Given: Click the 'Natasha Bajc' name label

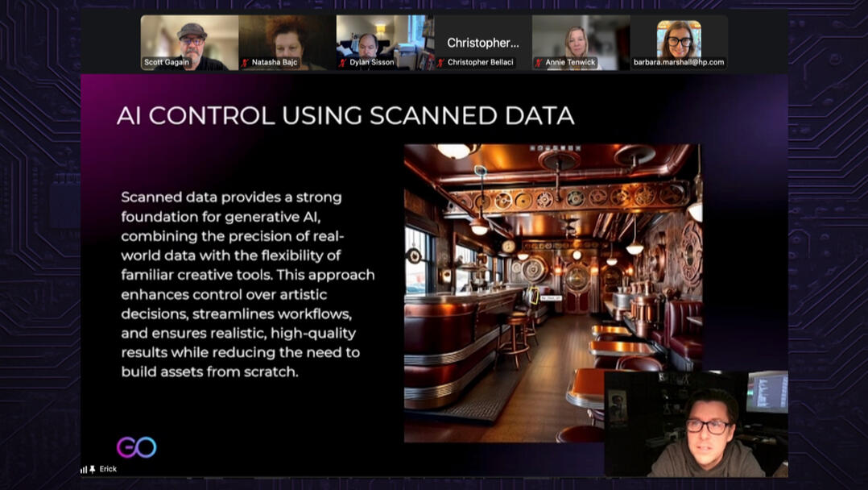Looking at the screenshot, I should coord(275,62).
